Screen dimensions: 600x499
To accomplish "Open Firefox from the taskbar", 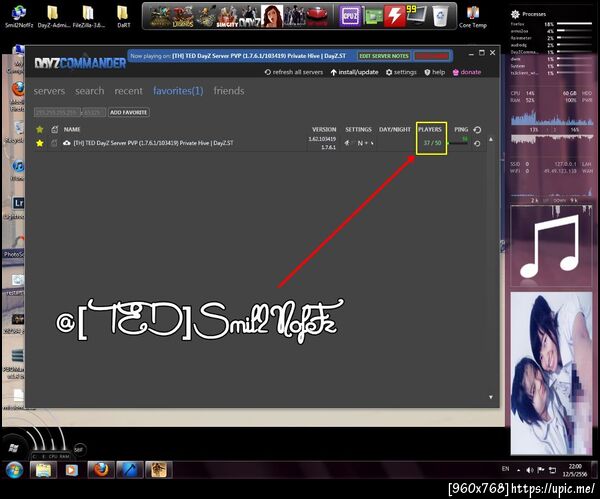I will pos(101,470).
